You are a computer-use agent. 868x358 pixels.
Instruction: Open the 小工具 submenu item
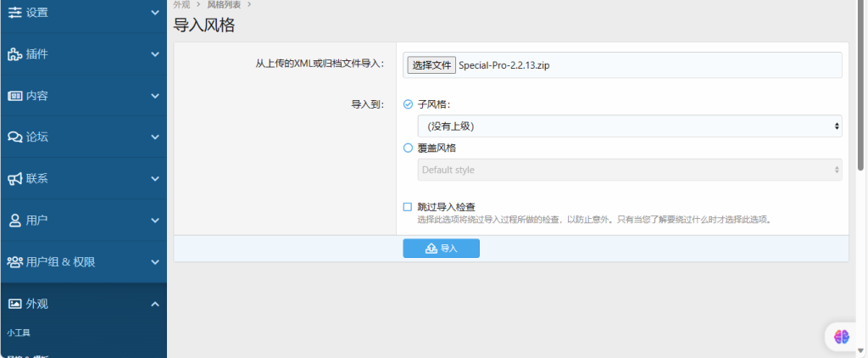tap(19, 333)
